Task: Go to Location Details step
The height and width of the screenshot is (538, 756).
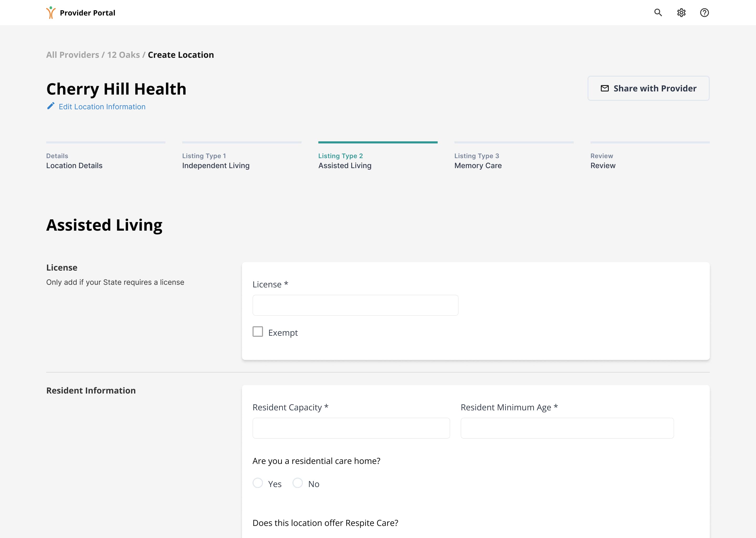Action: point(74,165)
